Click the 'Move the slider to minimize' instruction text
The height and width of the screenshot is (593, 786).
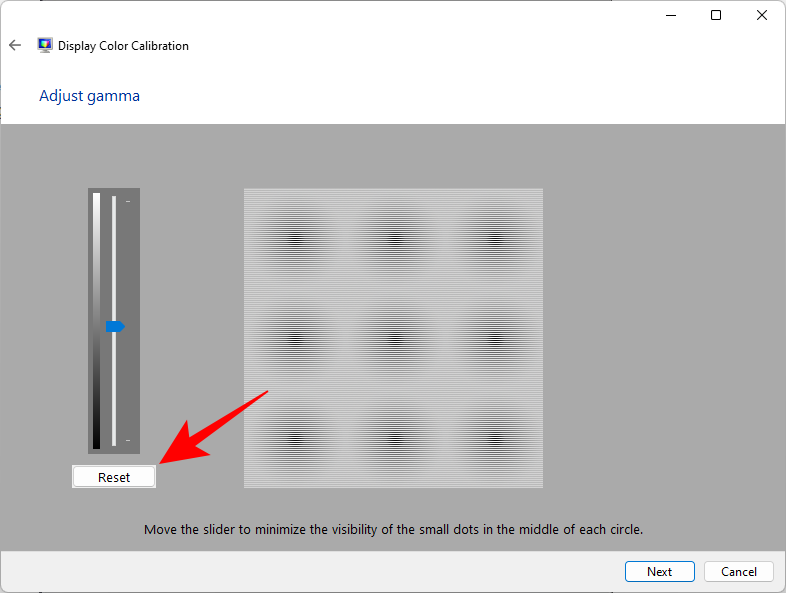point(393,529)
